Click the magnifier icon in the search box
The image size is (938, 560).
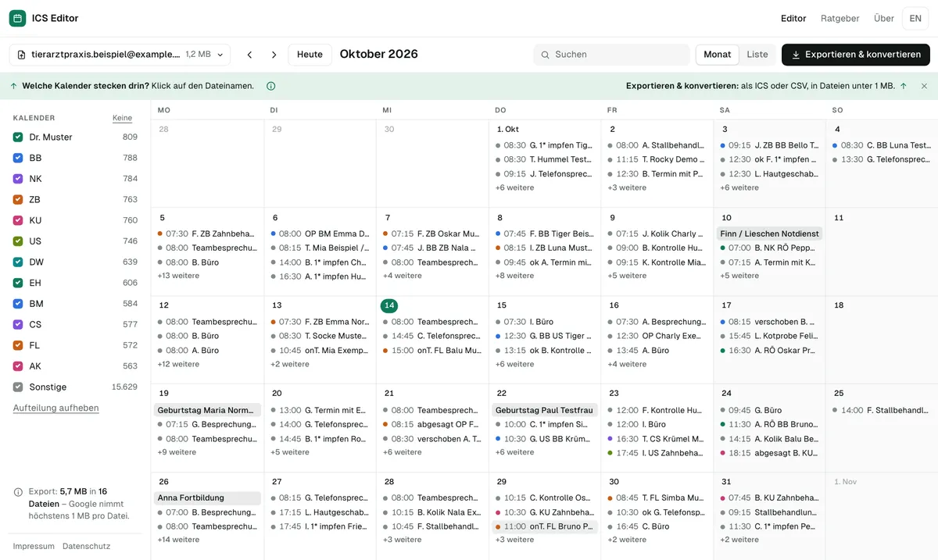pos(545,55)
